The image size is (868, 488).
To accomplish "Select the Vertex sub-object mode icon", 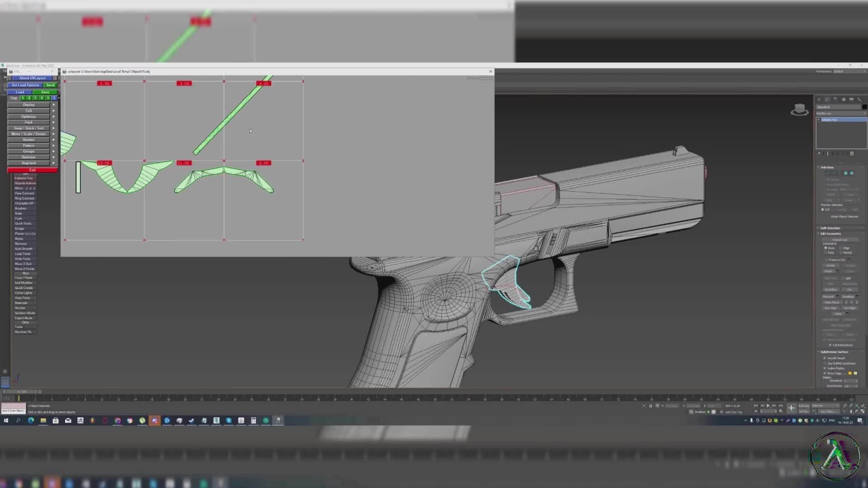I will 826,173.
